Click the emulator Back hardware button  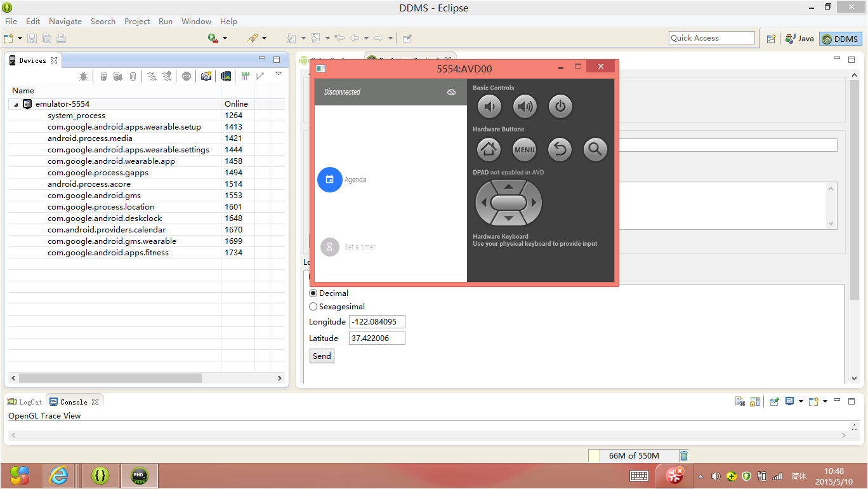click(x=560, y=150)
